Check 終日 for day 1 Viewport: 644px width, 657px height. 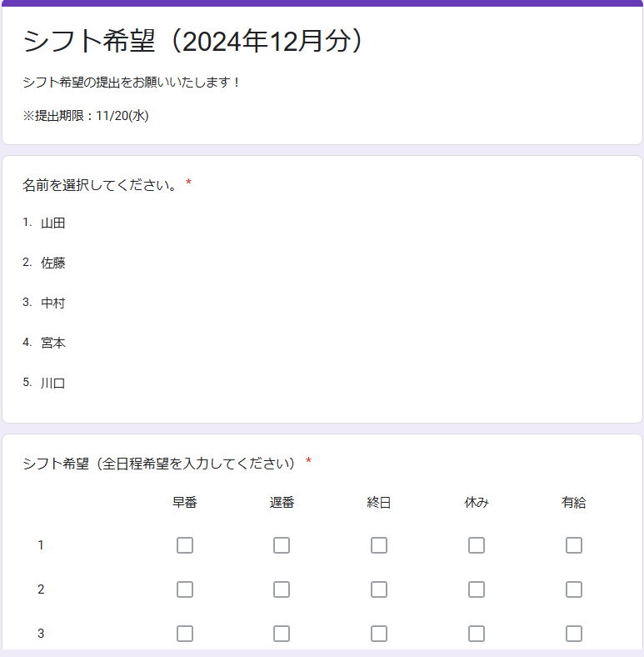tap(379, 545)
